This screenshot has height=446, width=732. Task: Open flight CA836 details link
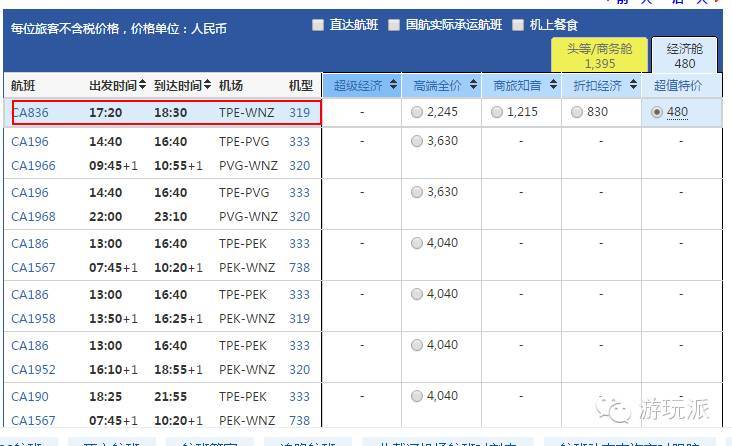30,113
